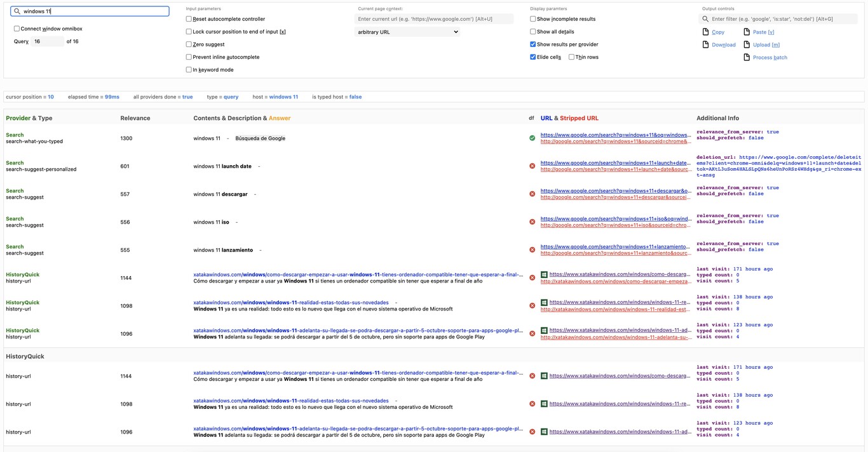
Task: Click favicon of relevance 1144 row labeled HistoryQuick provider
Action: 544,274
